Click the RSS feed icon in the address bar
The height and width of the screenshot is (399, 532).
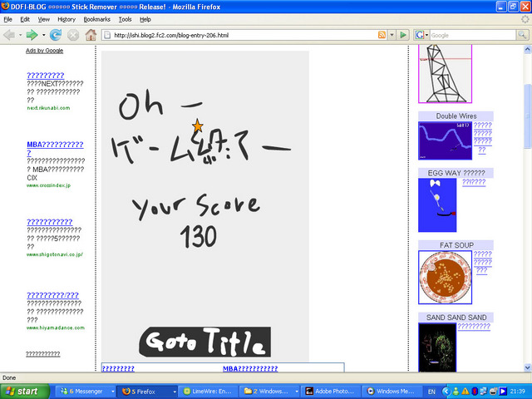[382, 35]
